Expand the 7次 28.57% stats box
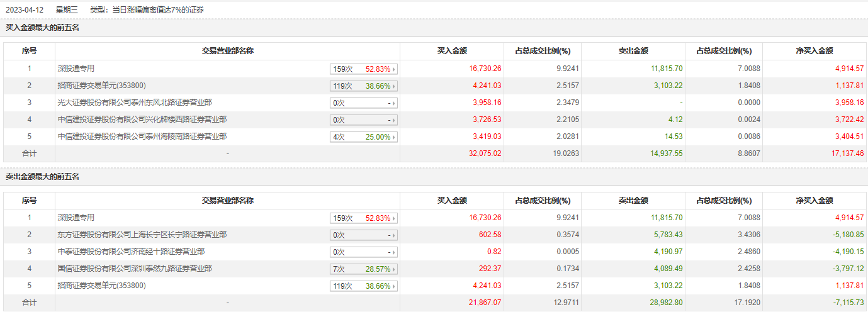 [364, 269]
